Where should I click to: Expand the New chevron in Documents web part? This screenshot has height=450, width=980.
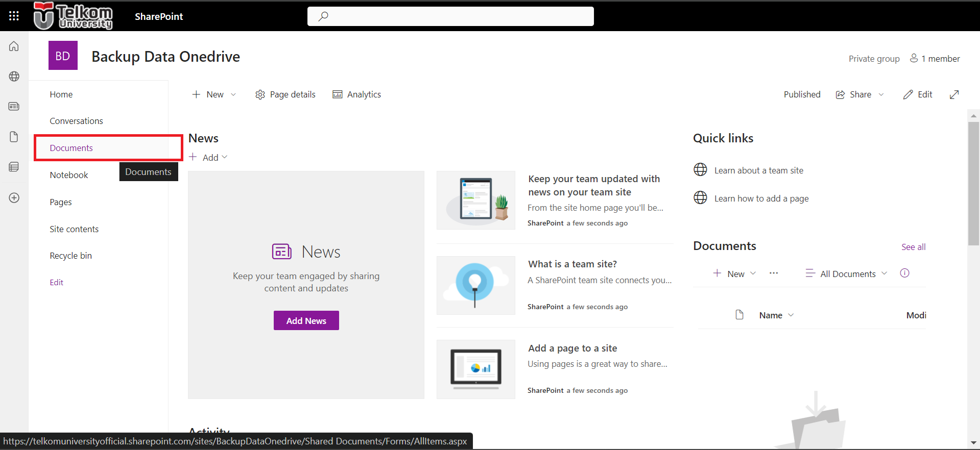[x=753, y=273]
